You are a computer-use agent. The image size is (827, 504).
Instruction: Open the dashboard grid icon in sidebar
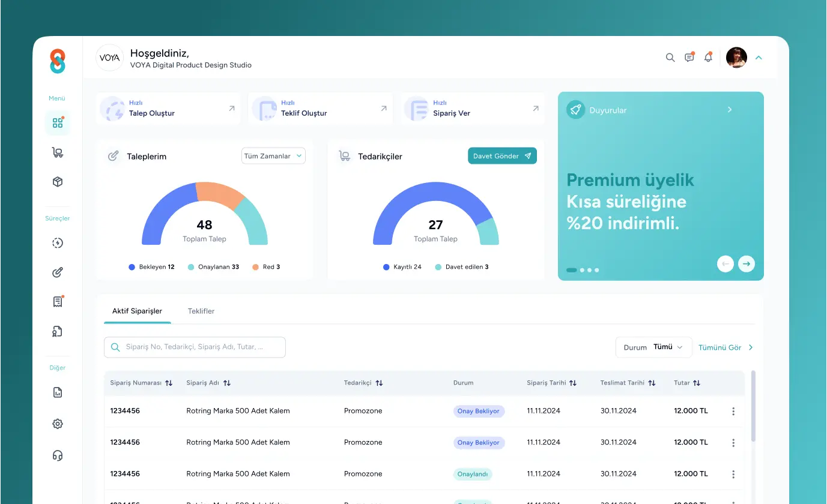pos(58,123)
